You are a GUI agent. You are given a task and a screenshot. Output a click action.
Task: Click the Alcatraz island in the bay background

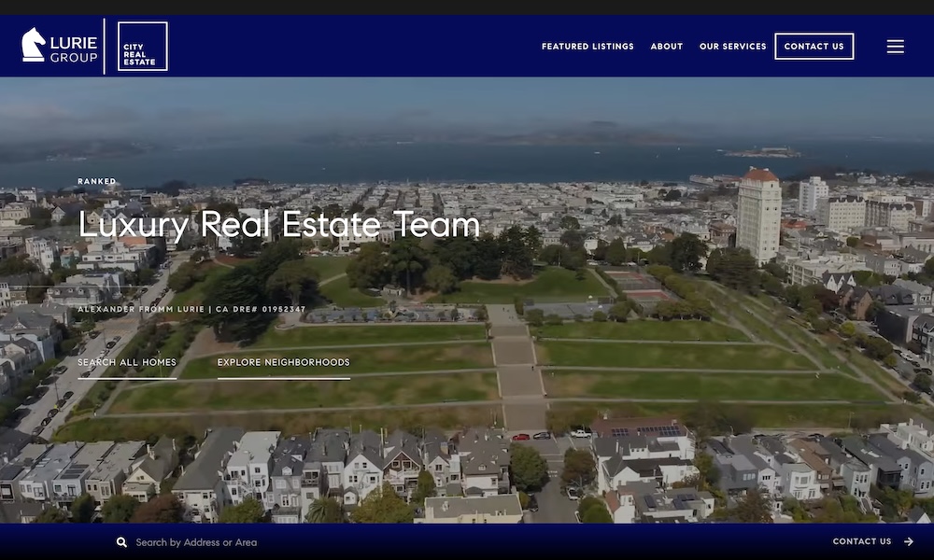pyautogui.click(x=763, y=153)
